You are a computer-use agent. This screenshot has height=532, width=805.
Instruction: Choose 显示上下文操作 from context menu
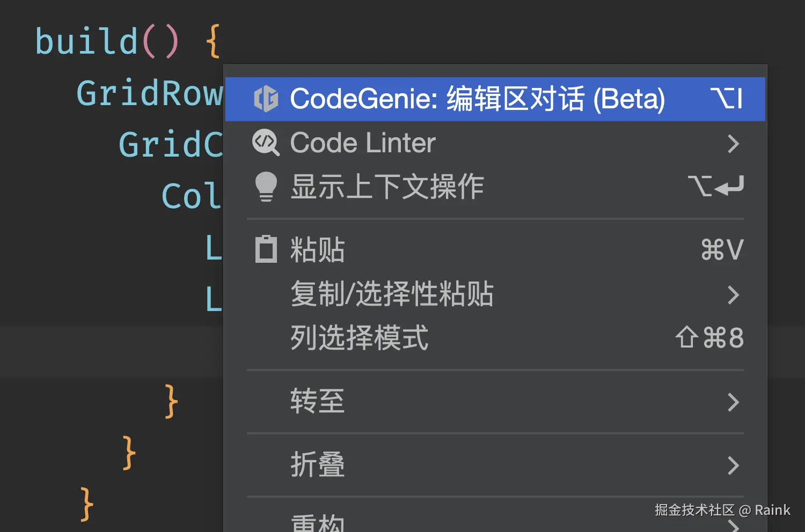coord(387,187)
